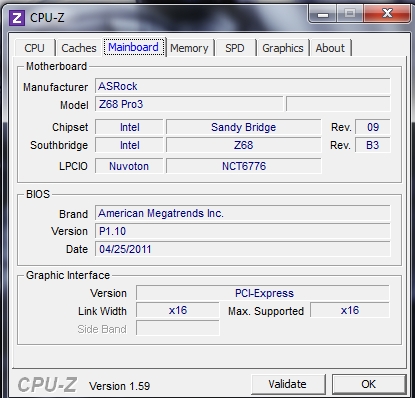Click the Validate button
This screenshot has height=398, width=415.
pyautogui.click(x=288, y=384)
